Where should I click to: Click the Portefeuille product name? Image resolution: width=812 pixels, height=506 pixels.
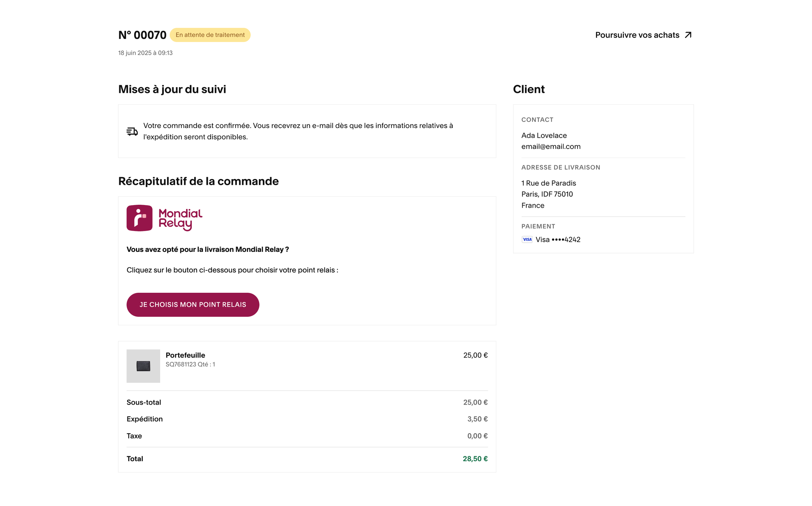pyautogui.click(x=185, y=355)
